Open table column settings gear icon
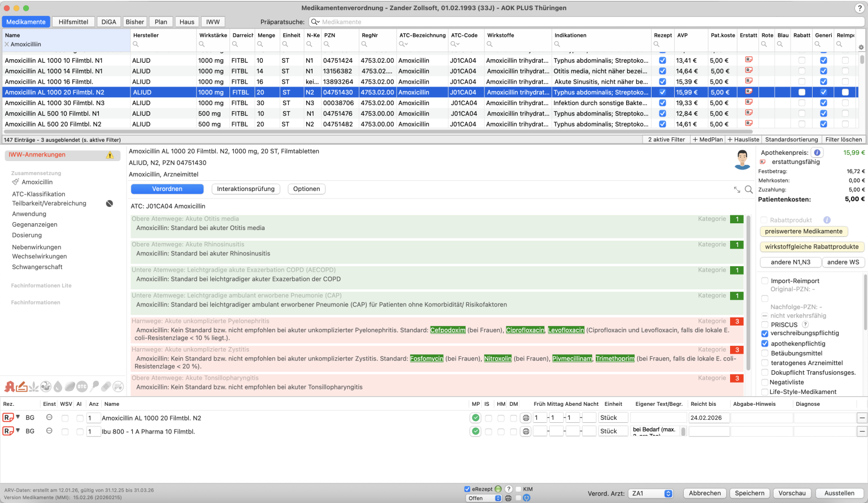The height and width of the screenshot is (503, 868). click(861, 47)
